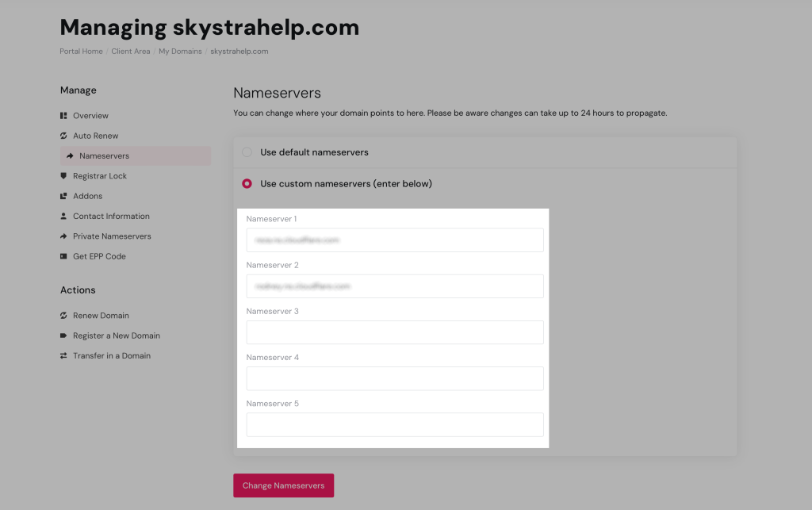This screenshot has height=510, width=812.
Task: Navigate to My Domains breadcrumb
Action: pyautogui.click(x=179, y=52)
